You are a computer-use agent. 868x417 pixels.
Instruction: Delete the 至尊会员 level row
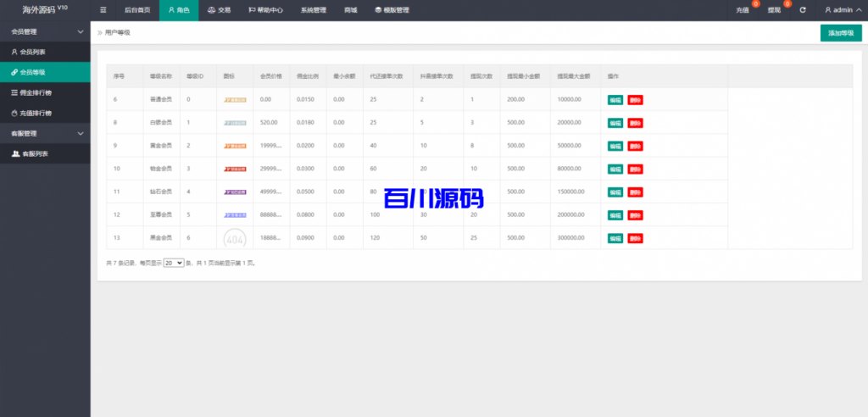coord(636,215)
